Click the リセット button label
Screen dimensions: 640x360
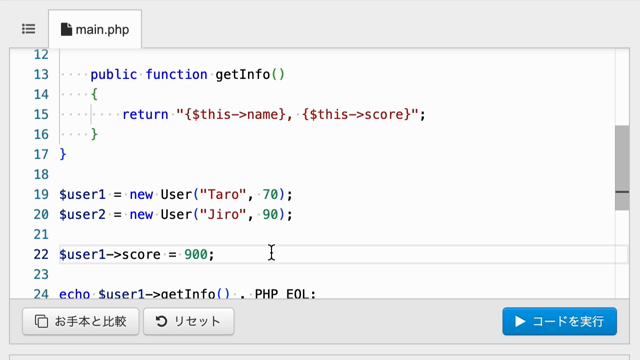tap(197, 321)
